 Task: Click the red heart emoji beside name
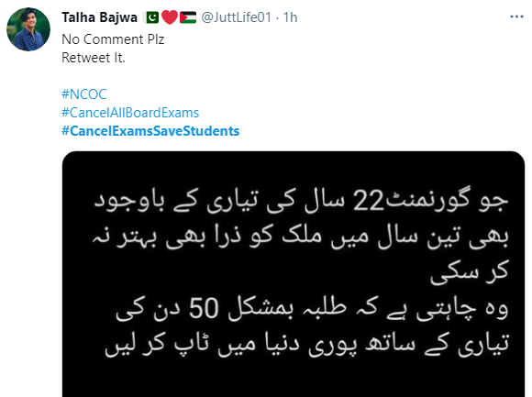click(x=170, y=17)
